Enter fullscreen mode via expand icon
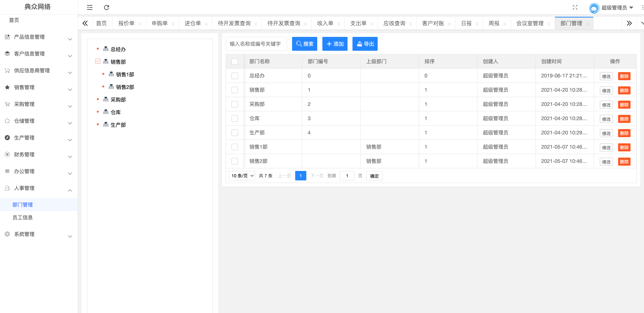The width and height of the screenshot is (644, 313). (x=575, y=7)
